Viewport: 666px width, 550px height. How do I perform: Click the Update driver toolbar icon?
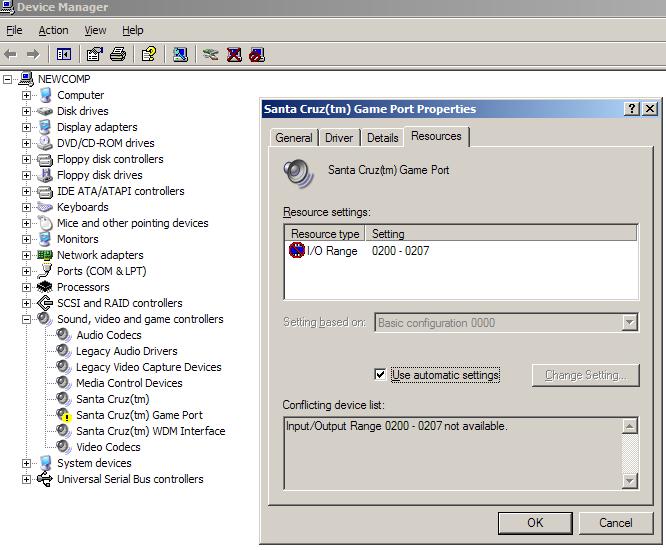point(210,54)
